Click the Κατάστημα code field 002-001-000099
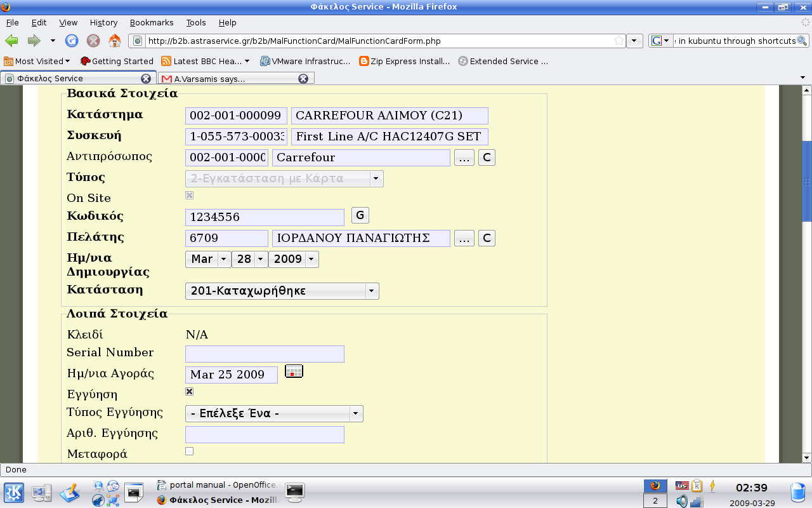The height and width of the screenshot is (508, 812). click(236, 116)
